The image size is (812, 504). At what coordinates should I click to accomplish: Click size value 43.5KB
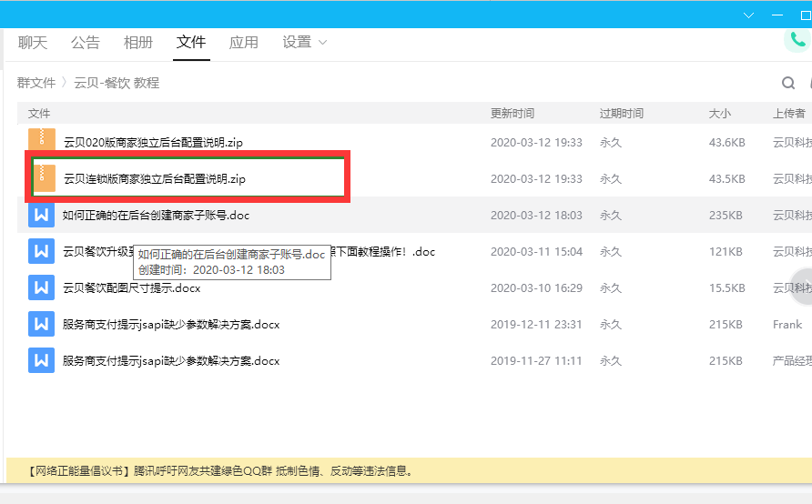[x=727, y=178]
